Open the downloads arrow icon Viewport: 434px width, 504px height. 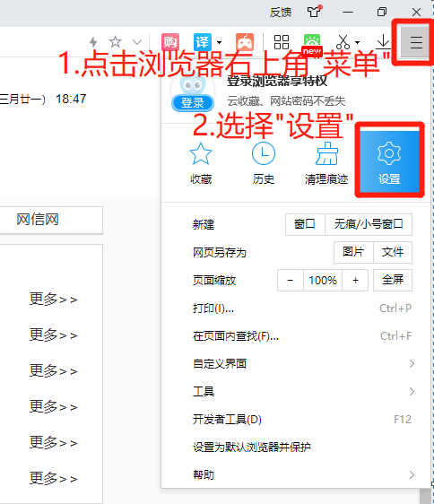383,42
